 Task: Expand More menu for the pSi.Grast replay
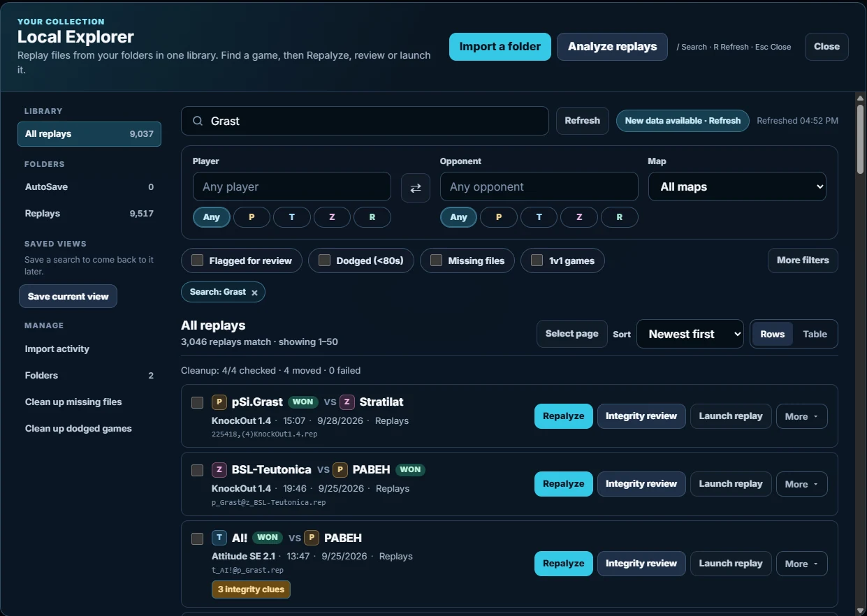click(802, 416)
